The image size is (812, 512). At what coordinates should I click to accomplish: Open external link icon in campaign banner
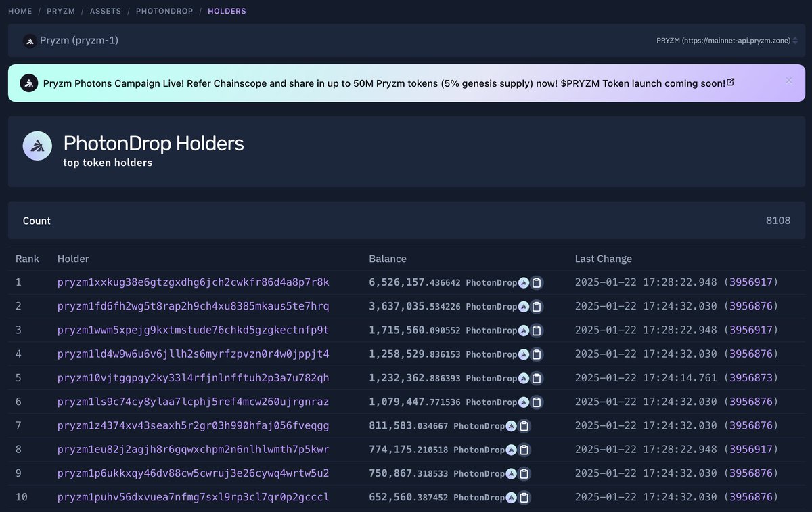click(730, 82)
